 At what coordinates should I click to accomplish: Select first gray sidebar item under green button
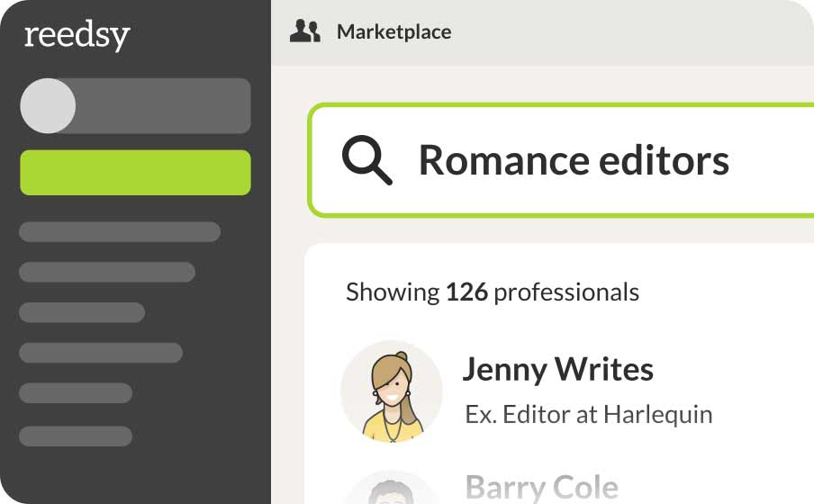pyautogui.click(x=120, y=232)
